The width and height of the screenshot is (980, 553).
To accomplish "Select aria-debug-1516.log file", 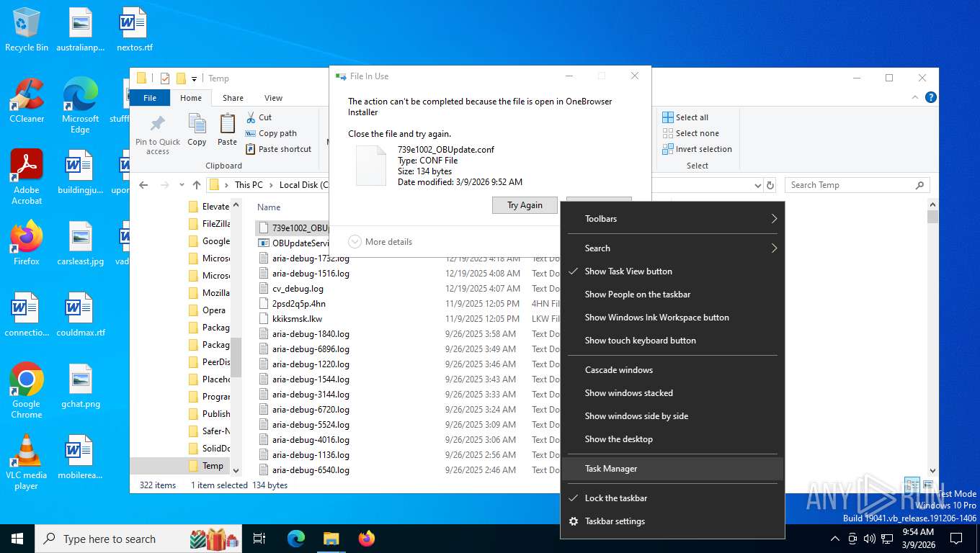I will pos(311,274).
